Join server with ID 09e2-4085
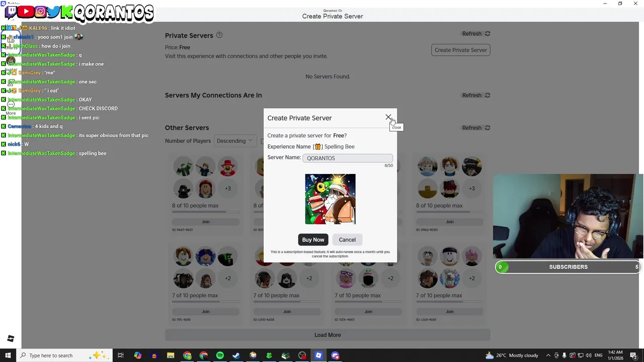The width and height of the screenshot is (644, 362). (x=449, y=222)
